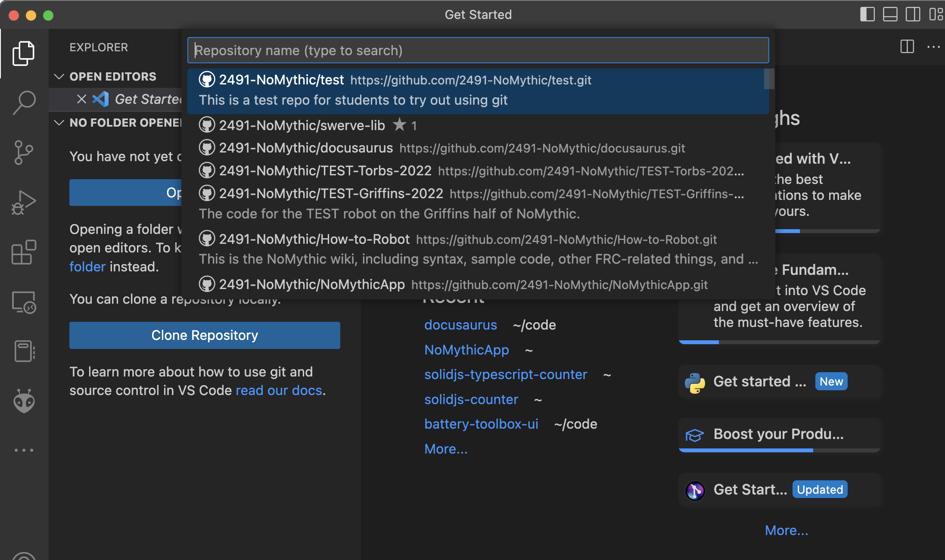The width and height of the screenshot is (945, 560).
Task: Click the read our docs hyperlink
Action: point(279,391)
